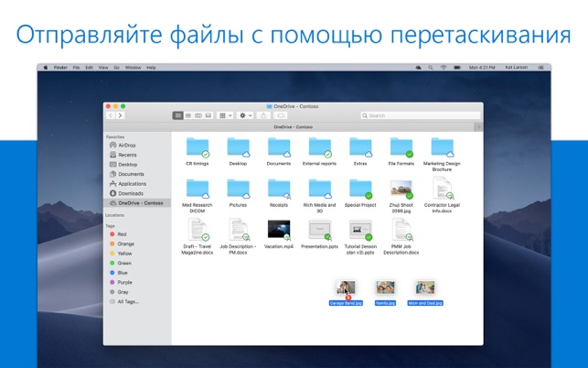The image size is (588, 368).
Task: Select the Vacation.mp4 video file
Action: pos(279,230)
